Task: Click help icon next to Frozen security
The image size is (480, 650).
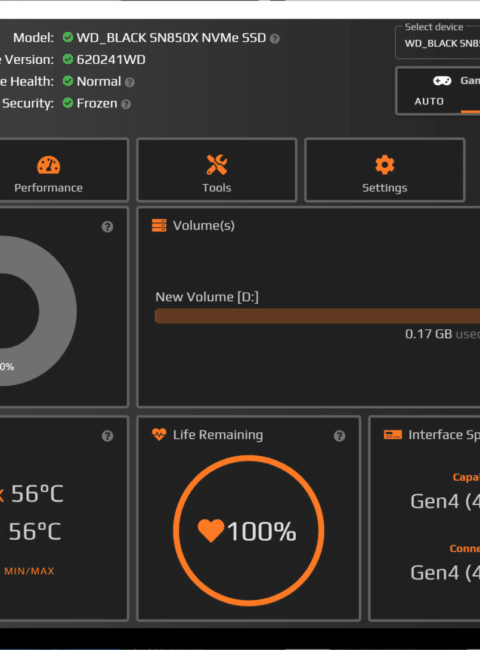Action: coord(126,104)
